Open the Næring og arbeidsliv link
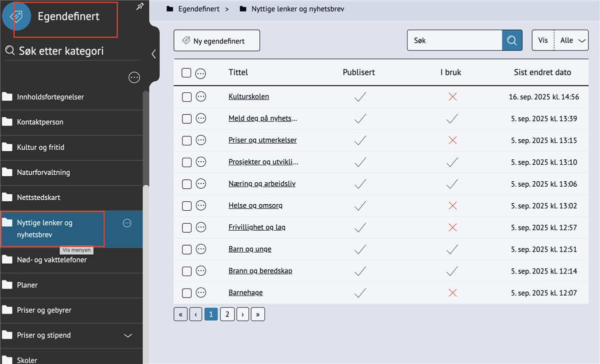The height and width of the screenshot is (364, 600). pos(262,184)
